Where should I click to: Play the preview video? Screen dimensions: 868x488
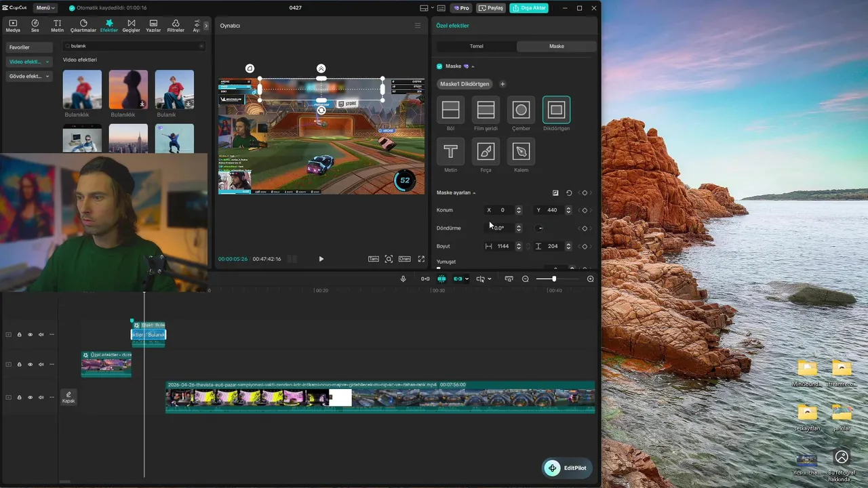pos(321,259)
